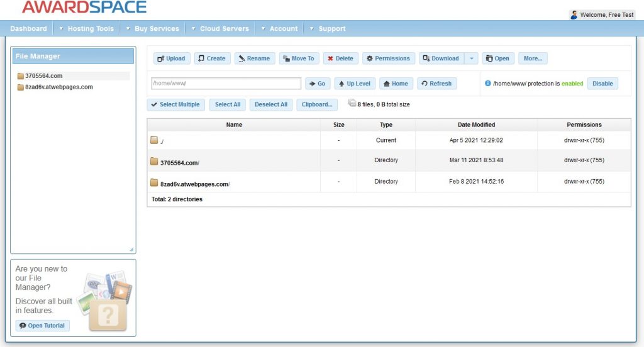Click the Open button
This screenshot has width=644, height=347.
click(x=498, y=58)
